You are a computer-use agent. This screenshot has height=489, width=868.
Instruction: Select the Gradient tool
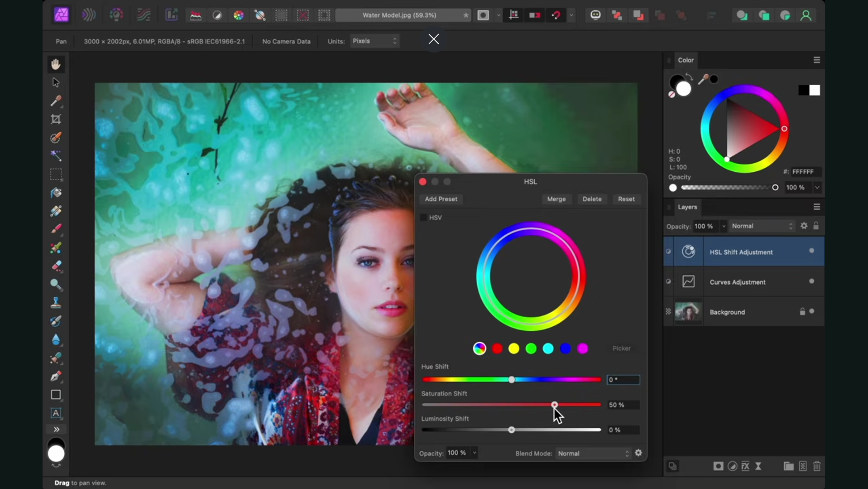tap(56, 211)
